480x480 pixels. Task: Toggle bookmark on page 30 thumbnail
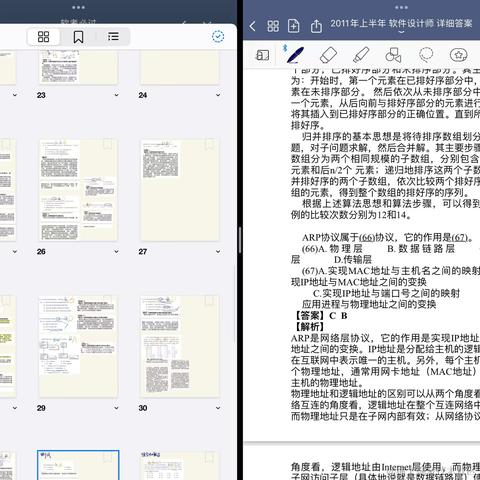[x=209, y=300]
